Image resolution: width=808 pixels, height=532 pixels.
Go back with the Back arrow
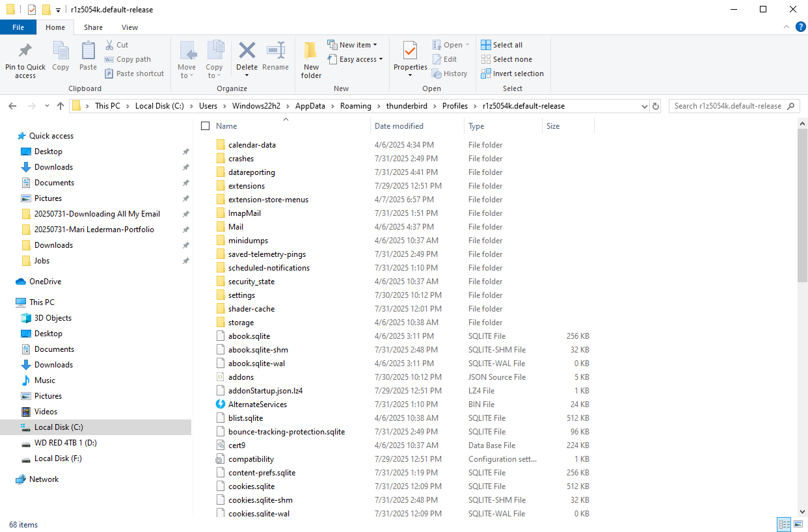(x=13, y=106)
